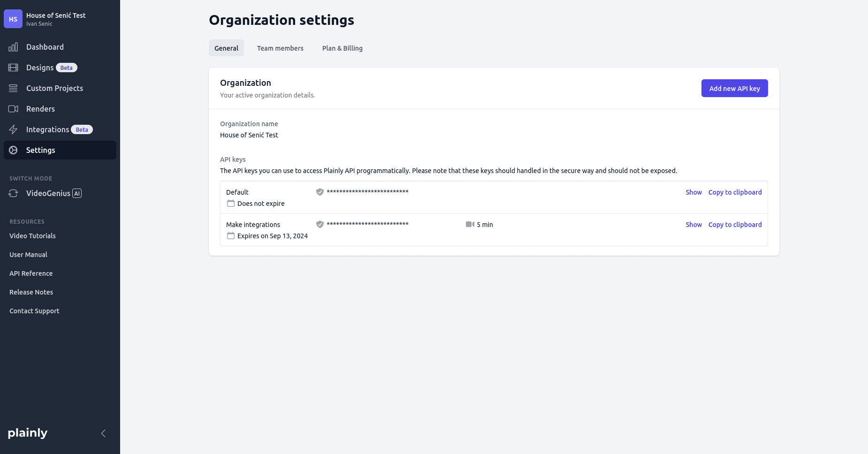Copy the Default key to clipboard
Viewport: 868px width, 454px height.
tap(735, 192)
